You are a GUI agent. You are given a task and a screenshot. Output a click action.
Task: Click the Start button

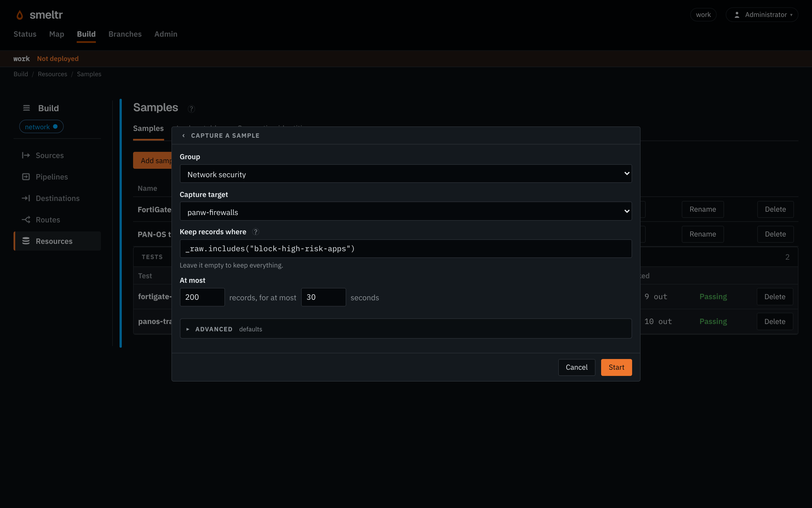pos(616,367)
